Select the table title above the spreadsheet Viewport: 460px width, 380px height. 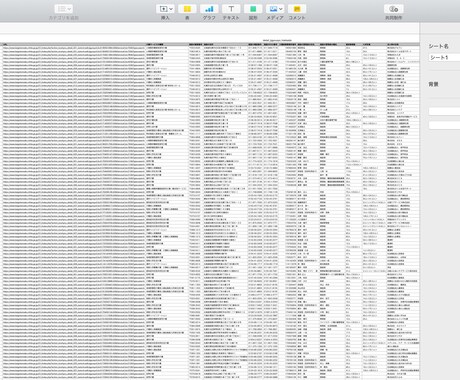click(x=277, y=40)
